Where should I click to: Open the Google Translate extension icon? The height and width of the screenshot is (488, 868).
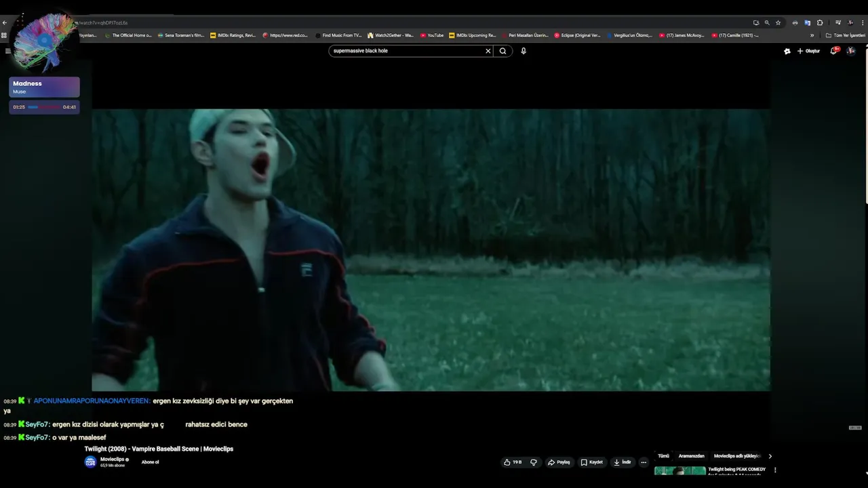click(x=807, y=22)
